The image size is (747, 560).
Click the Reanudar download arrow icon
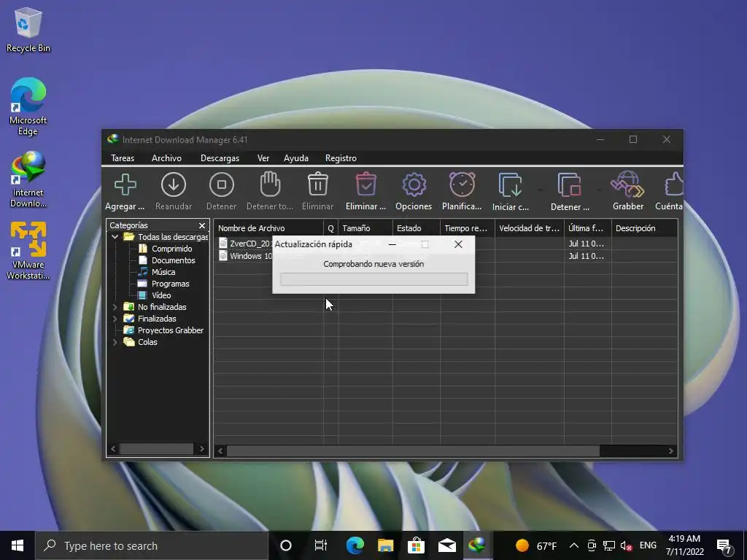click(x=174, y=184)
